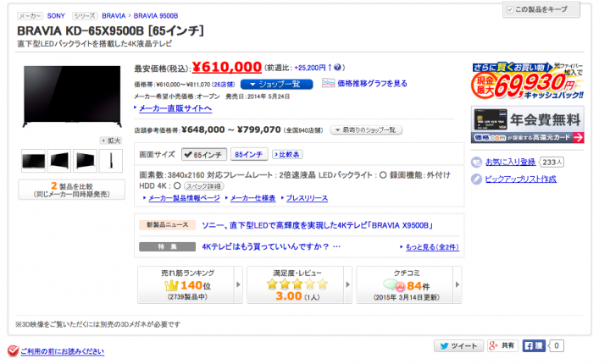Image resolution: width=610 pixels, height=364 pixels.
Task: Expand the 売れ筋ランキング panel arrow
Action: pos(238,284)
